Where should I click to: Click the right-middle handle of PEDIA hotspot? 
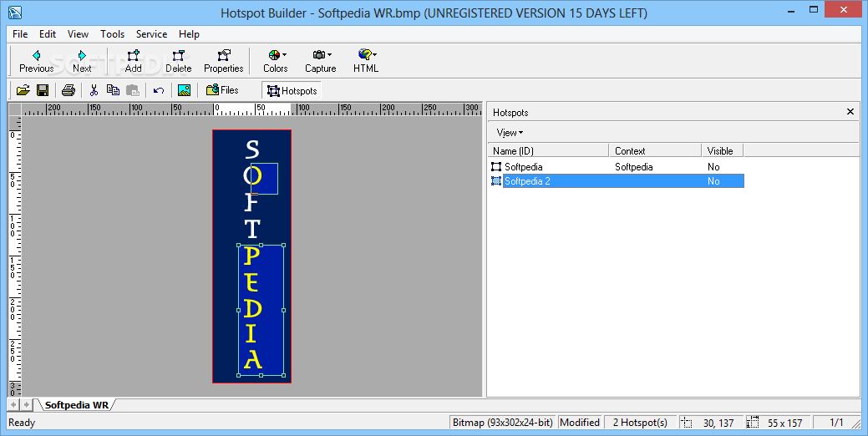coord(284,311)
